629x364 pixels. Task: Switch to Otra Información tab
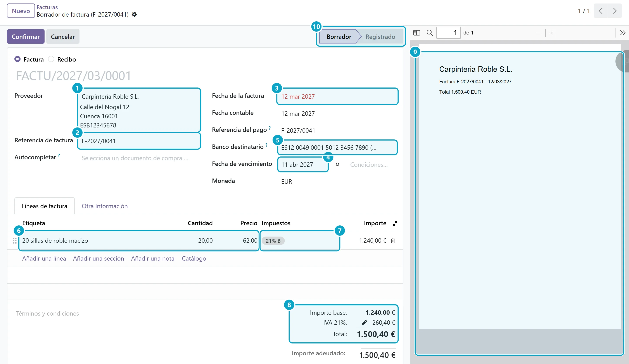click(x=105, y=206)
